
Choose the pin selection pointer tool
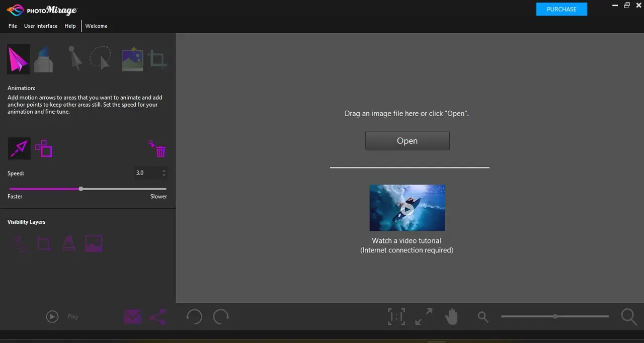[x=75, y=59]
